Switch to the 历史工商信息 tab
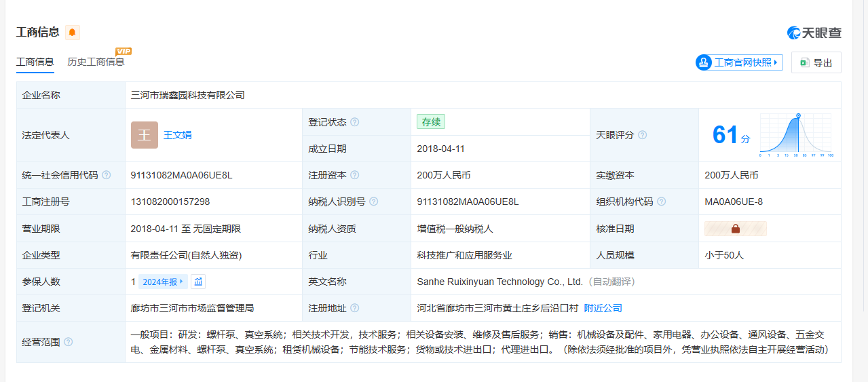 click(x=96, y=62)
